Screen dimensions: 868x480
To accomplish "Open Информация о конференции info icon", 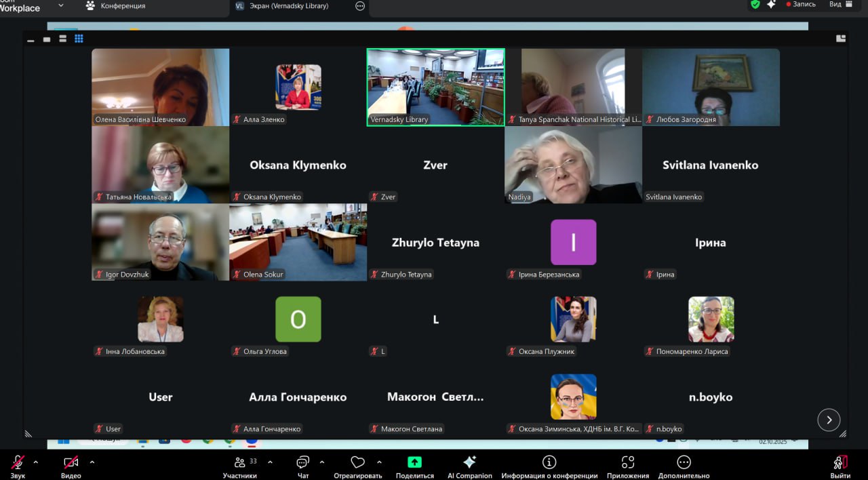I will coord(549,463).
